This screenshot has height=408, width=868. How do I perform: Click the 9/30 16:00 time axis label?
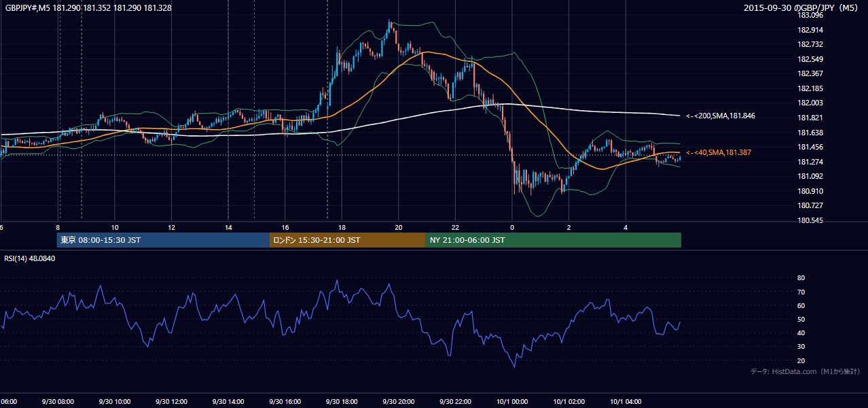point(285,401)
